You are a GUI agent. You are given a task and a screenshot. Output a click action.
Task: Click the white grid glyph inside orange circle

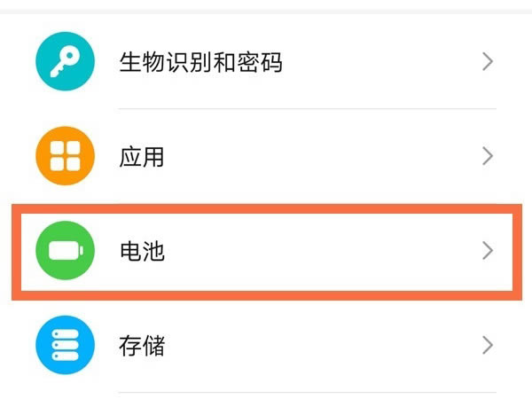65,157
